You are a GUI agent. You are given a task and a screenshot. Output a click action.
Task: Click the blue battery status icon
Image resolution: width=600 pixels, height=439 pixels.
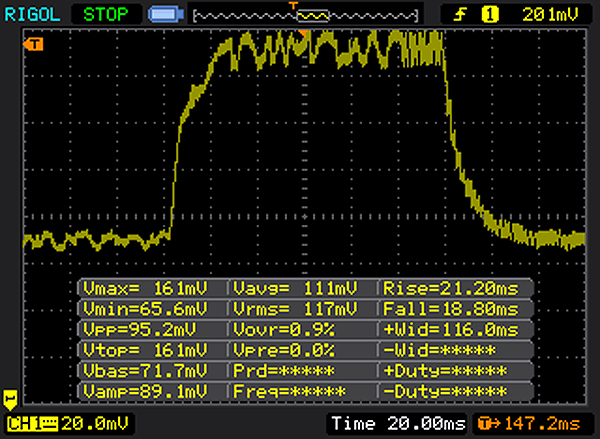[164, 15]
